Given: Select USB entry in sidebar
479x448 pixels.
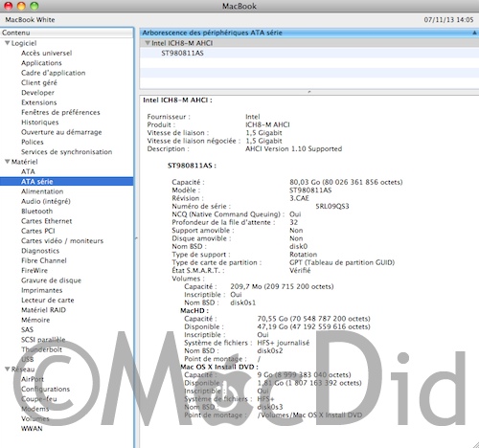Looking at the screenshot, I should (x=28, y=360).
